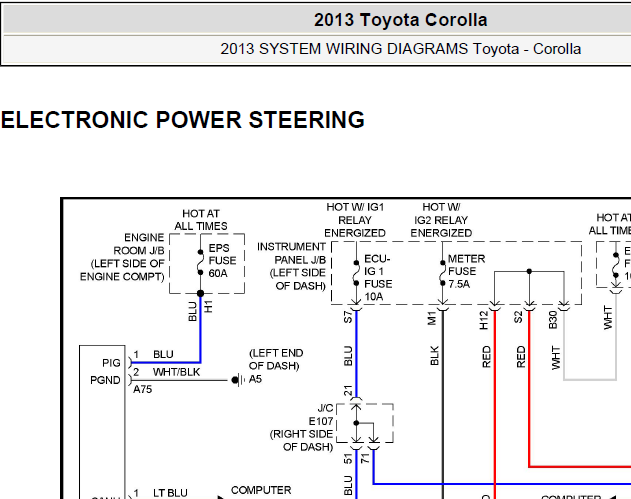Click the 'H1' connector label
Image resolution: width=631 pixels, height=499 pixels.
tap(208, 307)
